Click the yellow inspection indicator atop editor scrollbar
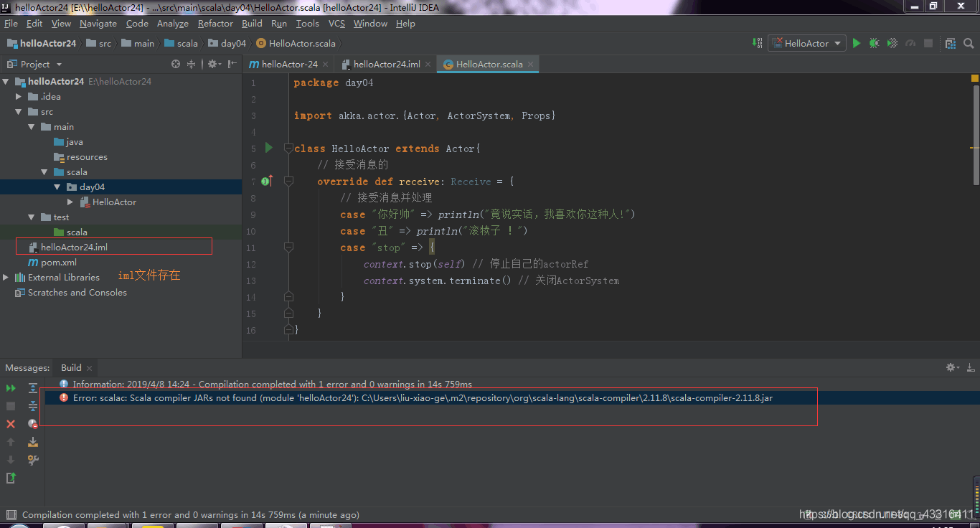The image size is (980, 528). [975, 77]
